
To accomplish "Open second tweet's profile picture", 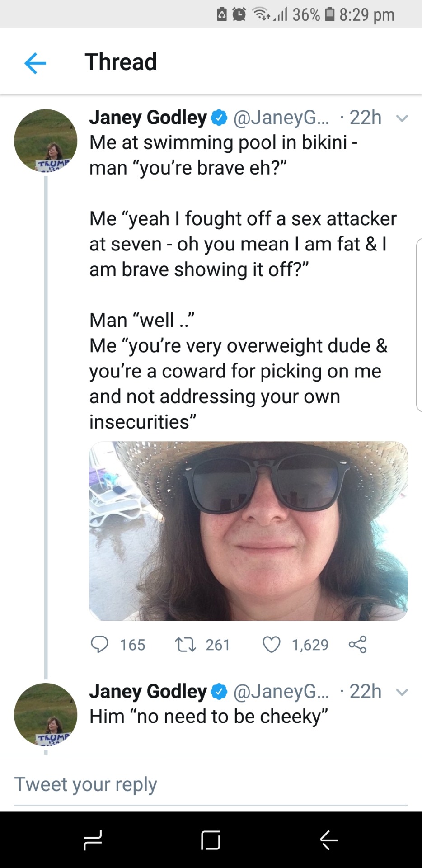I will (x=46, y=714).
